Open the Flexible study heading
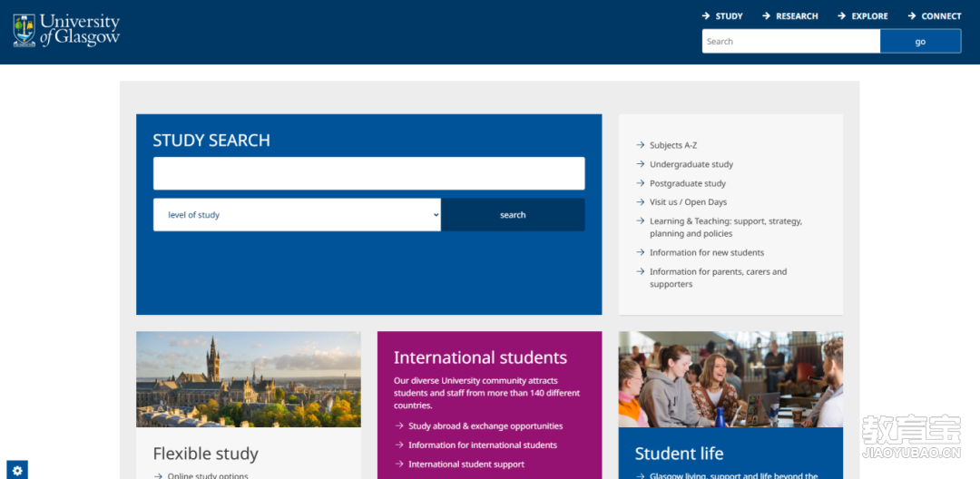Image resolution: width=980 pixels, height=479 pixels. point(206,454)
